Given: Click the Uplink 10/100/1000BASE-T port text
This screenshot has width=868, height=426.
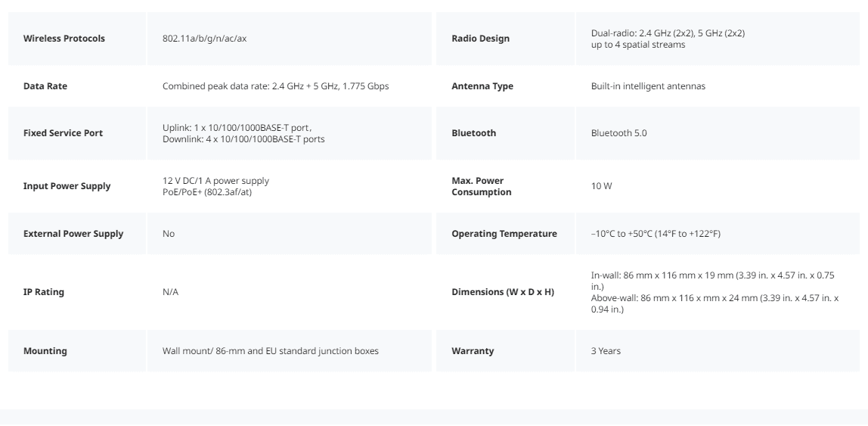Looking at the screenshot, I should (x=237, y=127).
